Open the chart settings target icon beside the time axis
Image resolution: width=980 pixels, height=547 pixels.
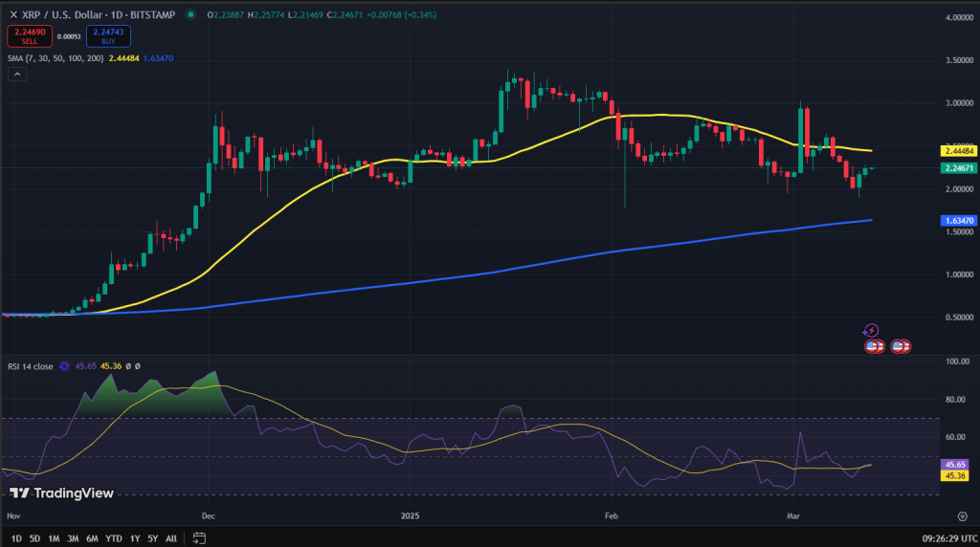point(963,516)
